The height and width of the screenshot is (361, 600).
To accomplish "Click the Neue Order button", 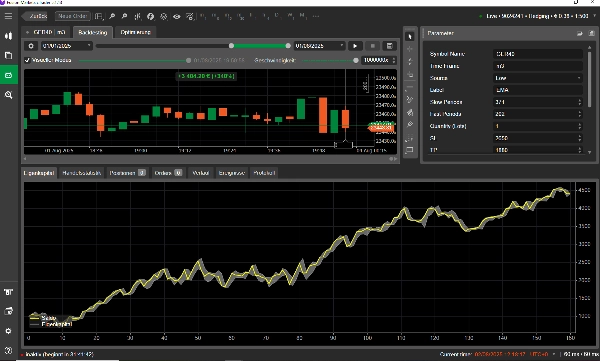I will [72, 16].
